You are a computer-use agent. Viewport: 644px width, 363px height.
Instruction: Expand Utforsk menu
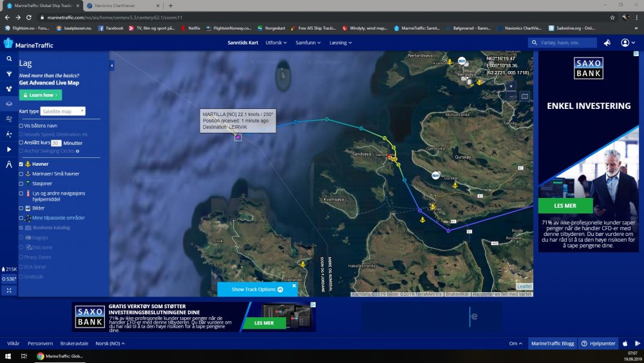coord(276,43)
